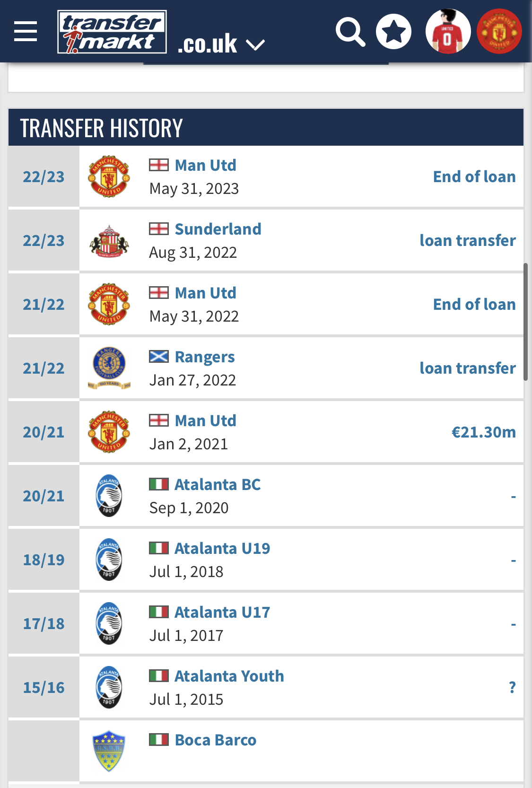This screenshot has width=532, height=788.
Task: Open the Sunderland loan transfer details
Action: [468, 240]
